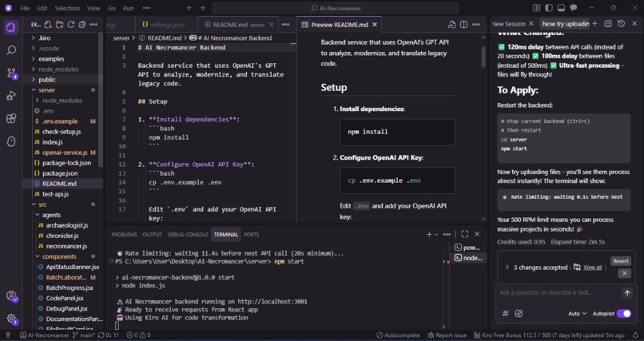Send the chat message with arrow button
The width and height of the screenshot is (644, 341).
tap(627, 293)
